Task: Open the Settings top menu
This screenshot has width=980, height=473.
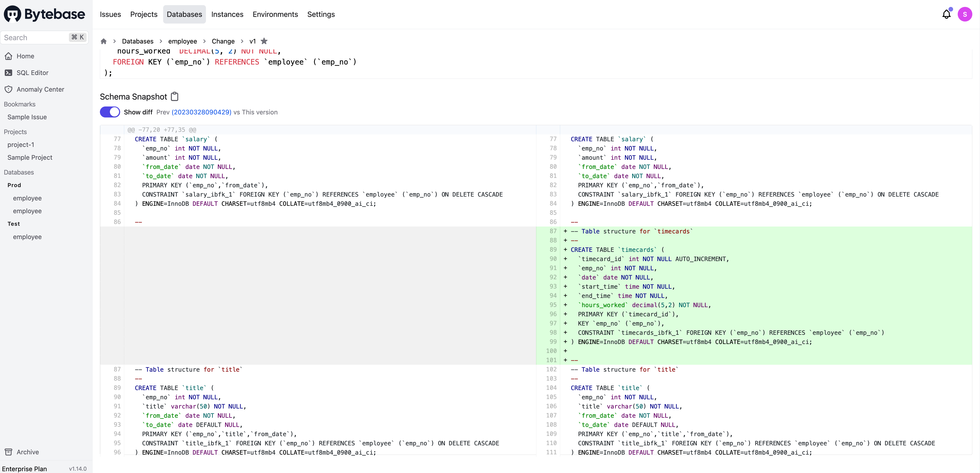Action: click(321, 14)
